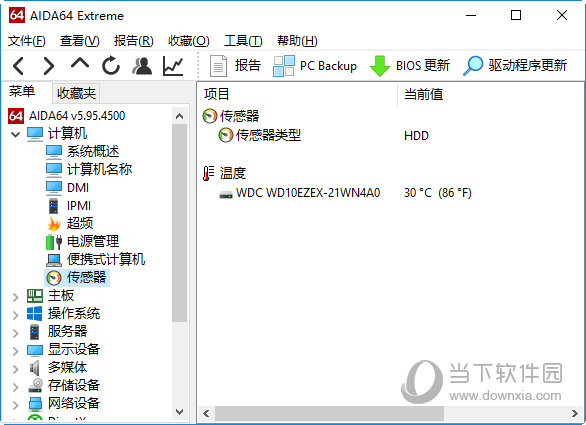586x425 pixels.
Task: Go forward with the right arrow button
Action: tap(49, 66)
